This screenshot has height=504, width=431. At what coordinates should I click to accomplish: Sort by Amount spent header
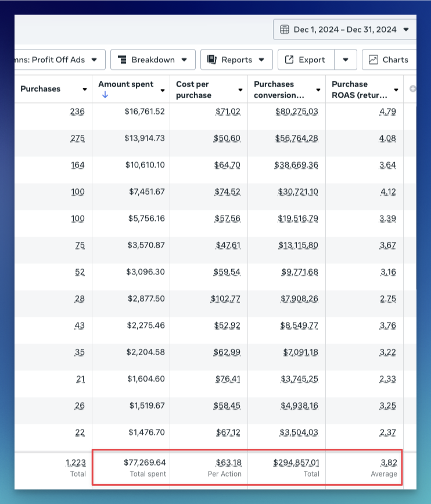pos(126,84)
